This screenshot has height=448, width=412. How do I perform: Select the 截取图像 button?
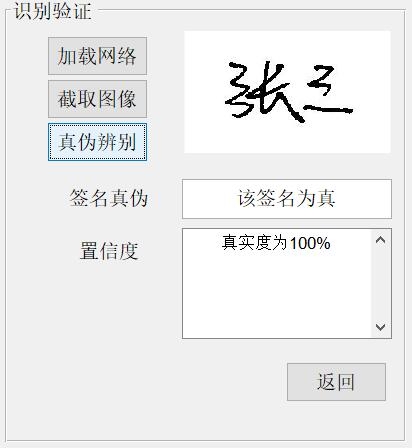click(97, 99)
